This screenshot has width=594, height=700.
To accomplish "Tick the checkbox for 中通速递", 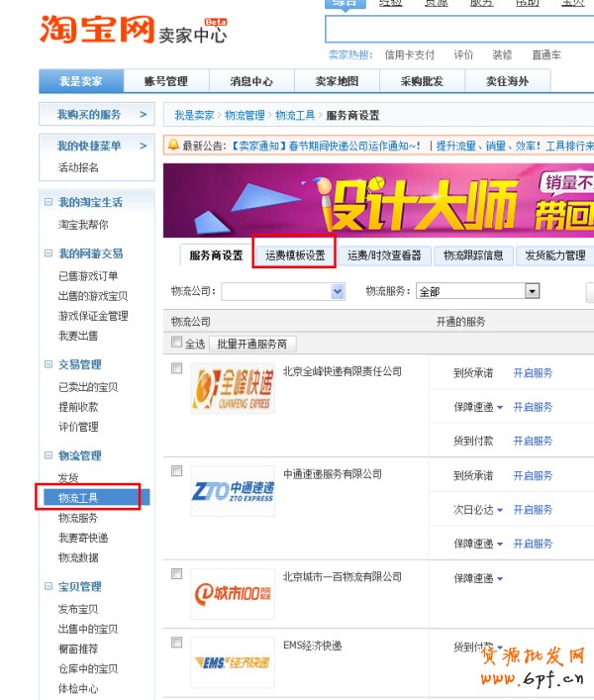I will tap(177, 471).
